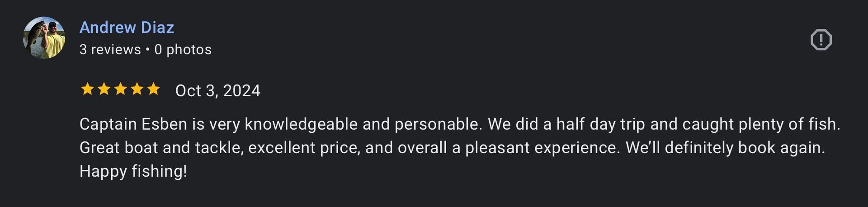The image size is (868, 207).
Task: Click the third star in the rating
Action: [120, 89]
